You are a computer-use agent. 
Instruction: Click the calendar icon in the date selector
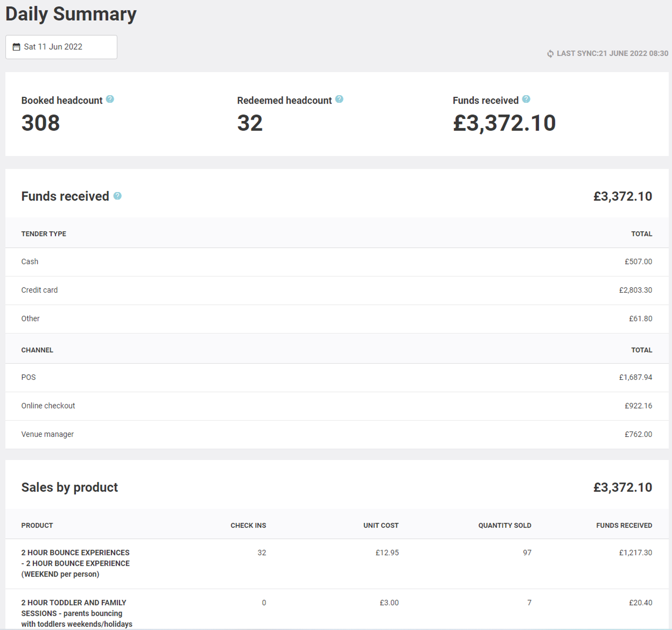click(16, 47)
